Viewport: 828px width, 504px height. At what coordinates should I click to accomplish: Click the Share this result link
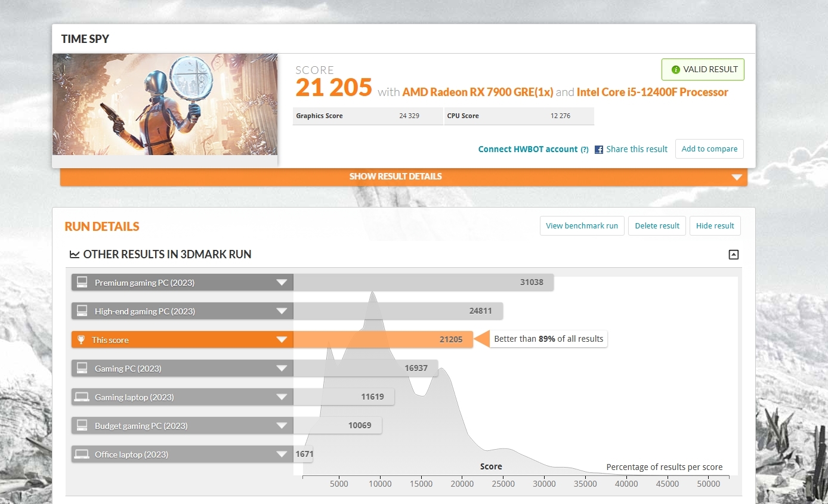tap(637, 149)
